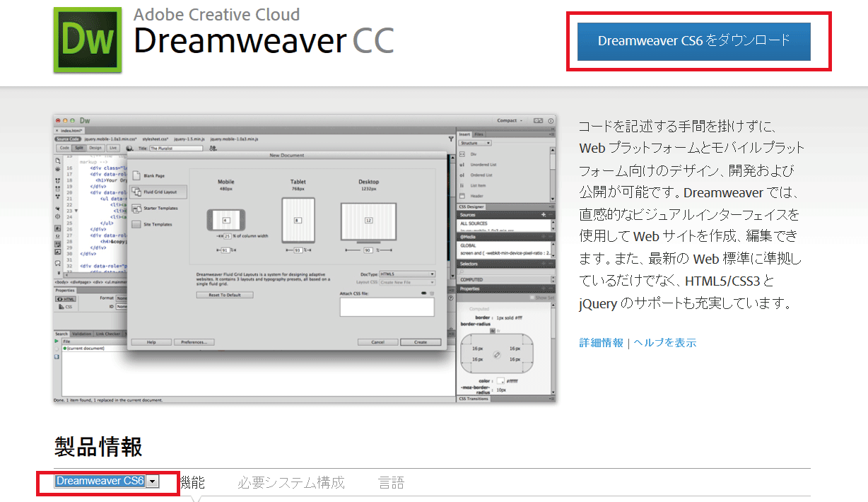This screenshot has width=868, height=502.
Task: Click the white color swatch next to #ffffff
Action: 500,380
